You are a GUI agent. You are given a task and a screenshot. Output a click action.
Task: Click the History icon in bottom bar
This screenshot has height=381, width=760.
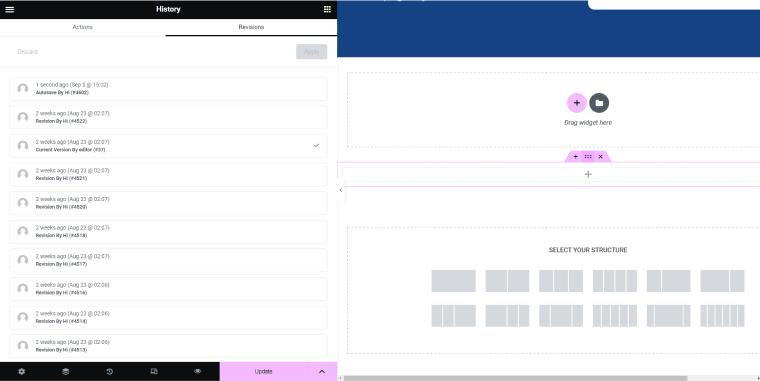tap(110, 371)
